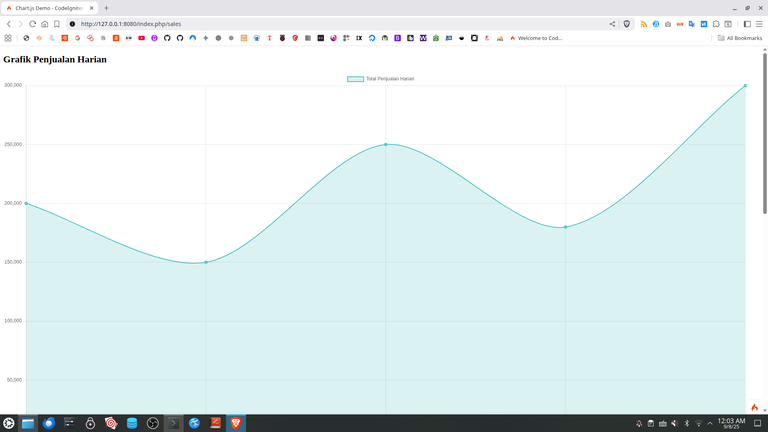
Task: Open the "Welcome to Cod..." bookmark
Action: point(537,38)
